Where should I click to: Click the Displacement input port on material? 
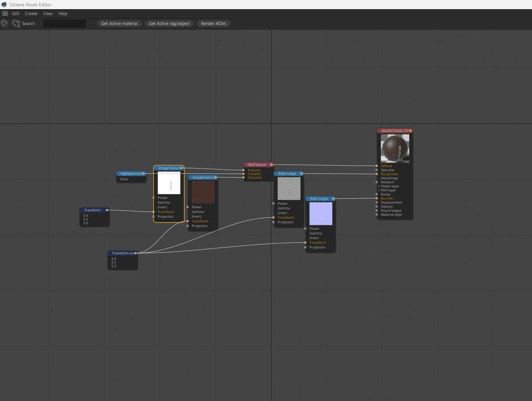377,202
